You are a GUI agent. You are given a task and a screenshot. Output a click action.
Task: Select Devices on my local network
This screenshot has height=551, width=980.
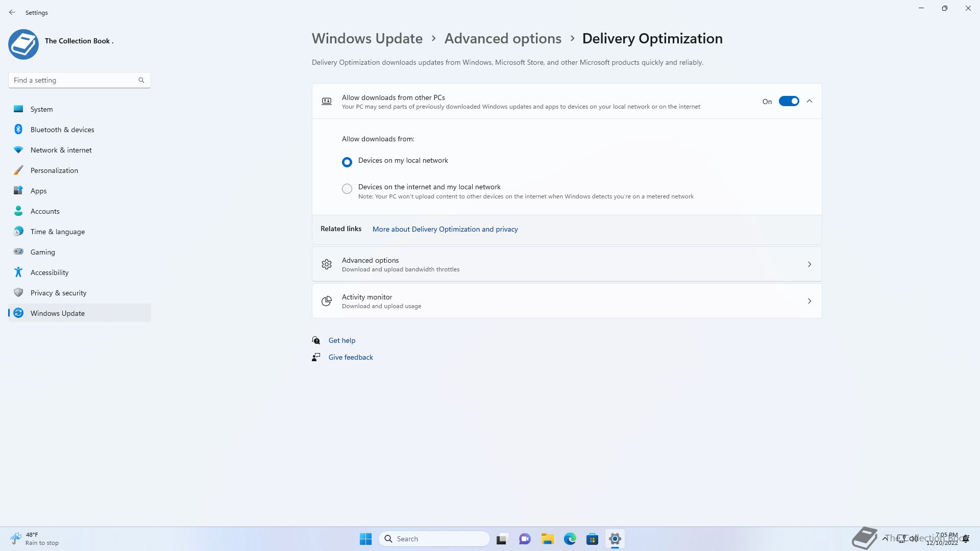[347, 162]
